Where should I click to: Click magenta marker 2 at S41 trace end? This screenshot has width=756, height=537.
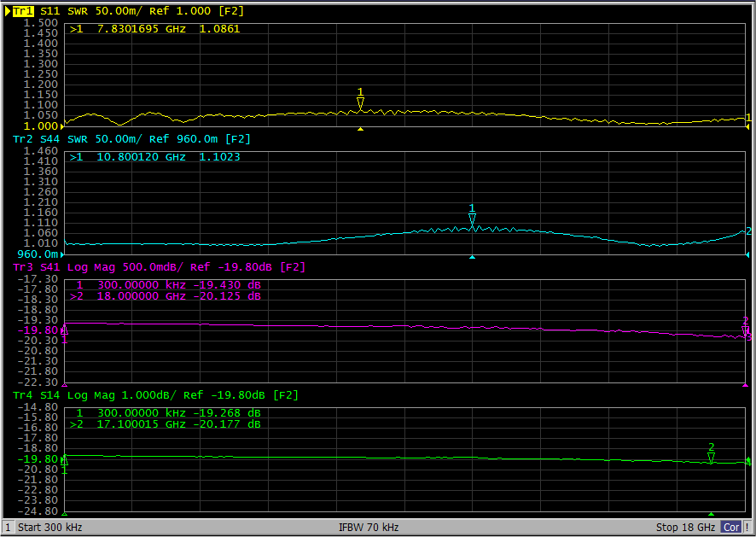(x=745, y=330)
